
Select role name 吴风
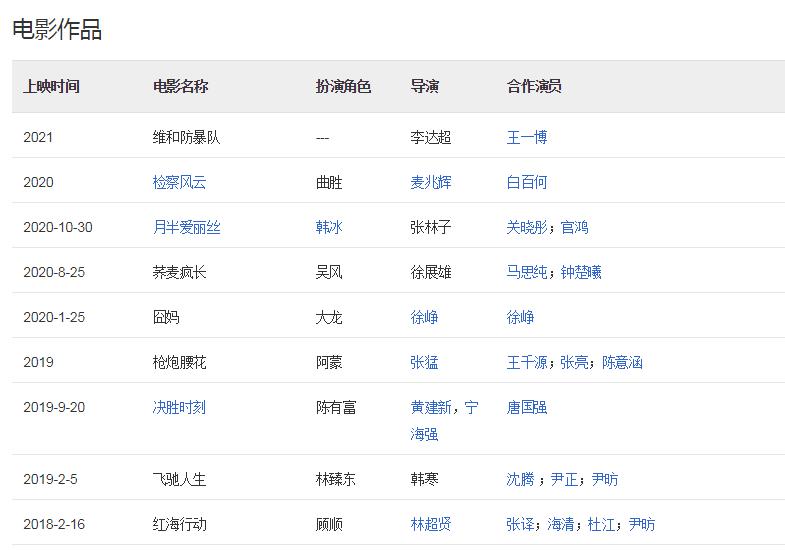pyautogui.click(x=329, y=272)
